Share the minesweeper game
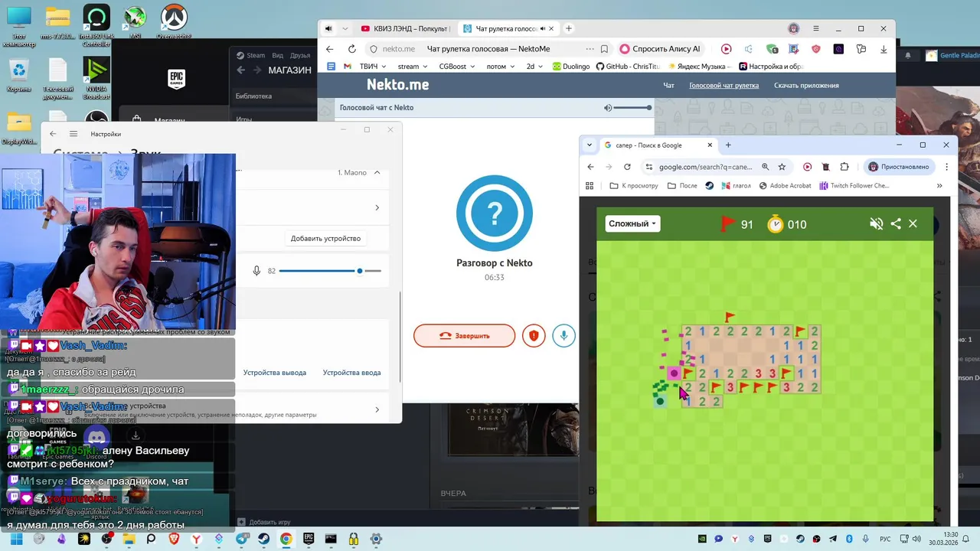Image resolution: width=980 pixels, height=551 pixels. (896, 223)
